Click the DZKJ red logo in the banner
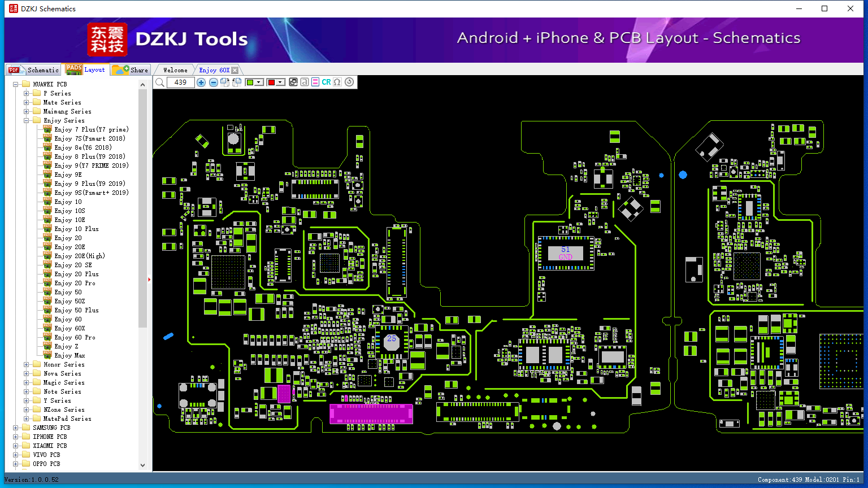This screenshot has height=488, width=868. [x=107, y=40]
